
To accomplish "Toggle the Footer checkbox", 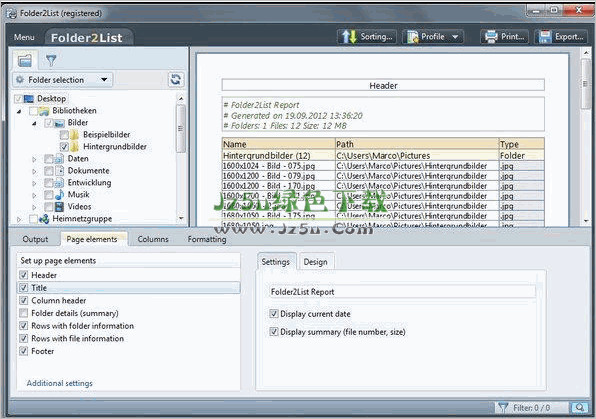I will click(24, 351).
